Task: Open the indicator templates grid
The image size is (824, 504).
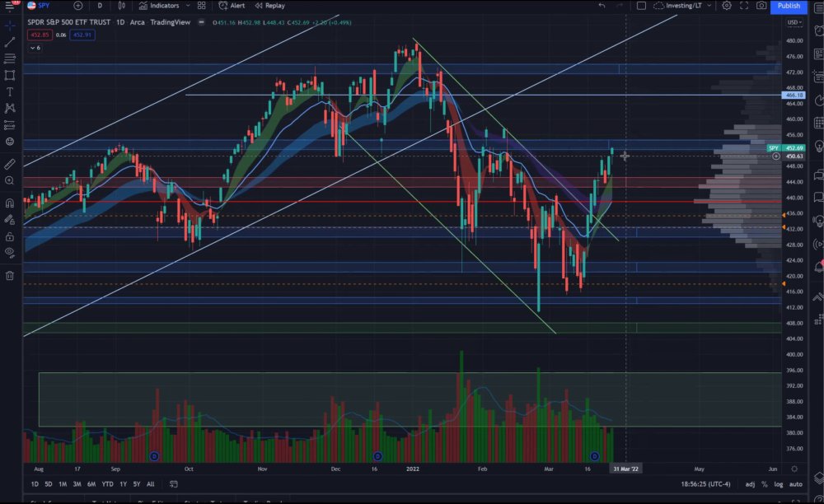Action: coord(202,6)
